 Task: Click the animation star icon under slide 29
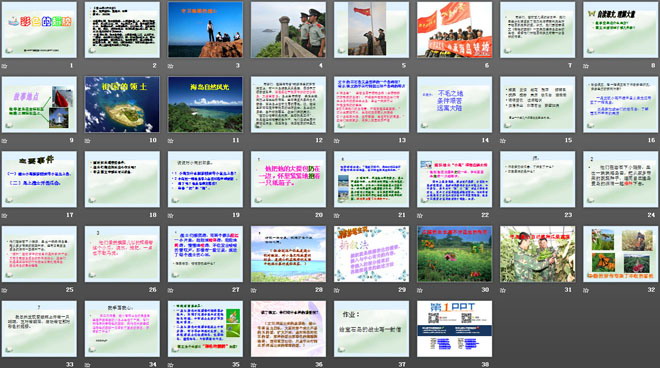[337, 290]
